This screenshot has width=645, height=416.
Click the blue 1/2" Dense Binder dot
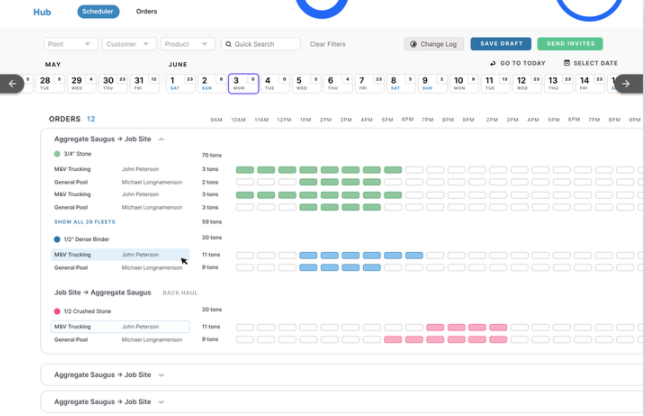tap(57, 239)
